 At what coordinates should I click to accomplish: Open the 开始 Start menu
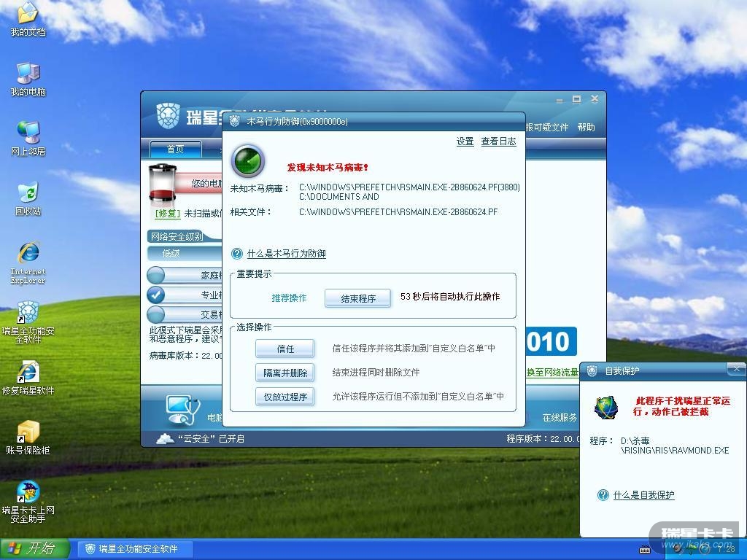34,549
